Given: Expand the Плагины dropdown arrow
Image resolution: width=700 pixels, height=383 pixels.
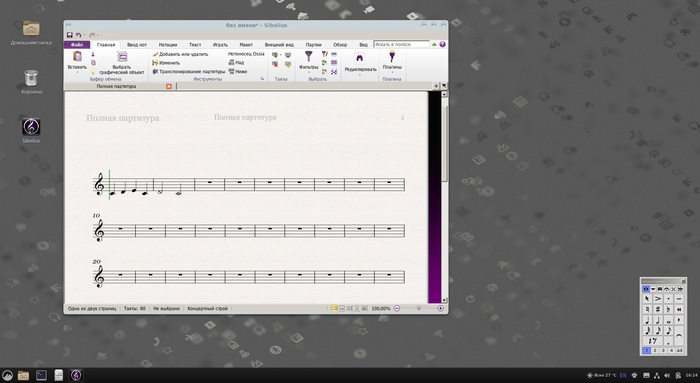Looking at the screenshot, I should click(392, 72).
